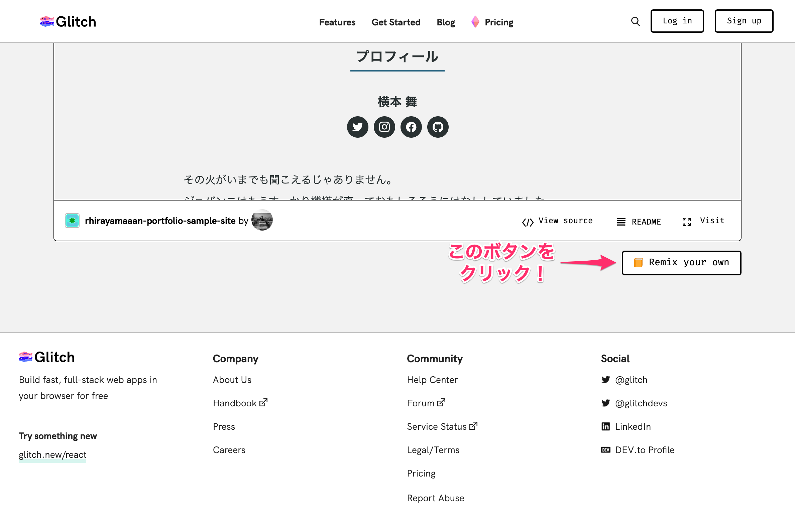The width and height of the screenshot is (795, 532).
Task: Open the Features menu item
Action: tap(337, 22)
